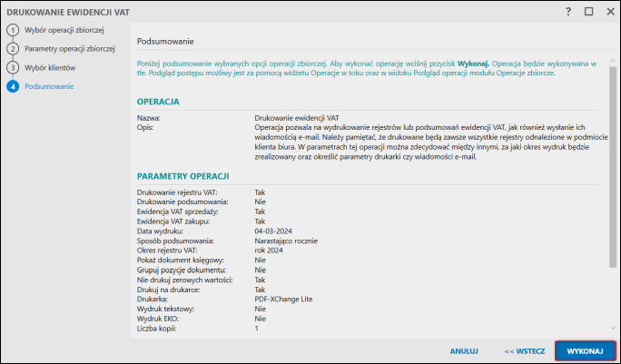Open the Parametry operacji zbiorczej step
Screen dimensions: 621x364
point(70,48)
